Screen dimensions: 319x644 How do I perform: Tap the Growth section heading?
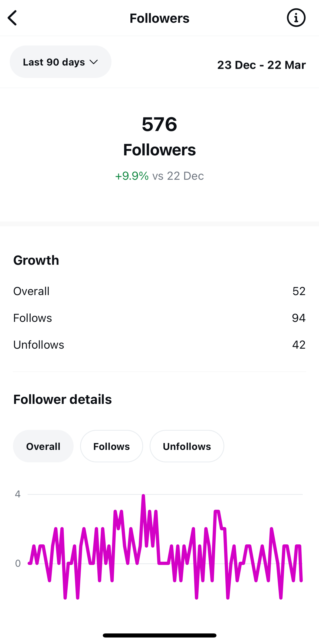click(36, 260)
